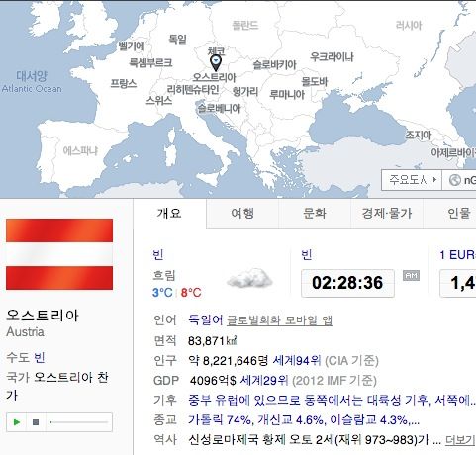Open the 글로벌회화 모바일 앱 link
Screen dimensions: 476x455
click(279, 320)
